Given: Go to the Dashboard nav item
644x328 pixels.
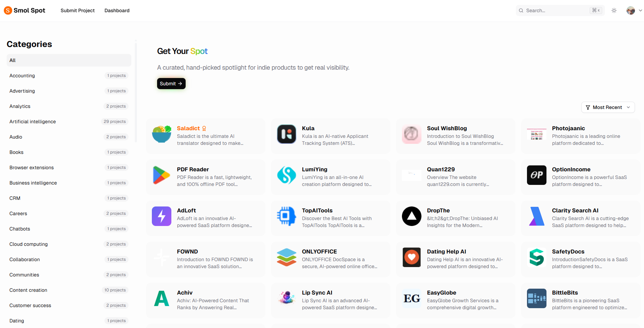Looking at the screenshot, I should [x=117, y=10].
